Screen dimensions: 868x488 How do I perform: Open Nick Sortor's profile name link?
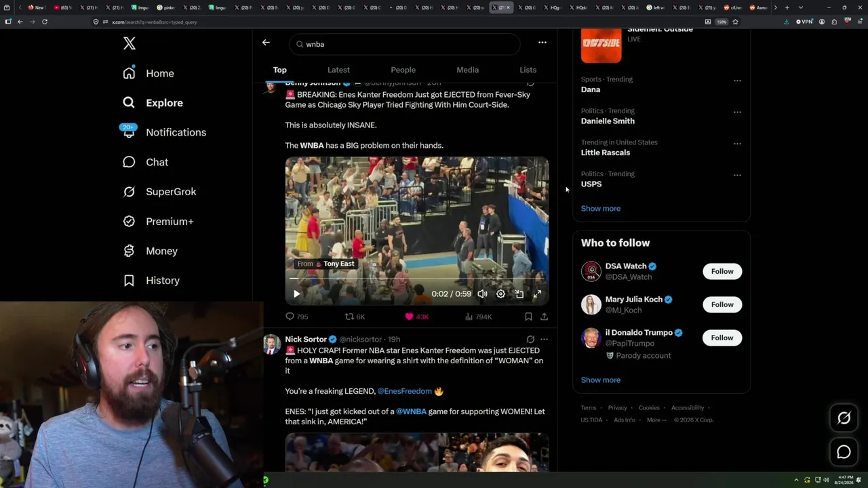(306, 339)
